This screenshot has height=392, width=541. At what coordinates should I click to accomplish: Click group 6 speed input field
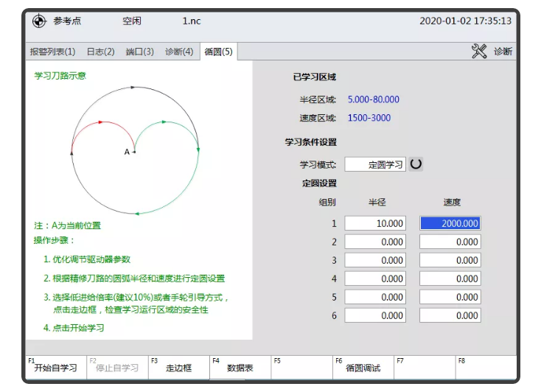coord(450,315)
